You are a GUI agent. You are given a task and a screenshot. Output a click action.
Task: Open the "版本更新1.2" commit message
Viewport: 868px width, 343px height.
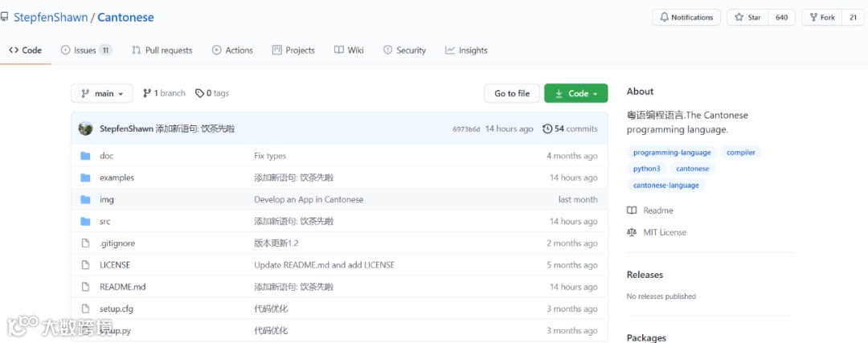[276, 243]
